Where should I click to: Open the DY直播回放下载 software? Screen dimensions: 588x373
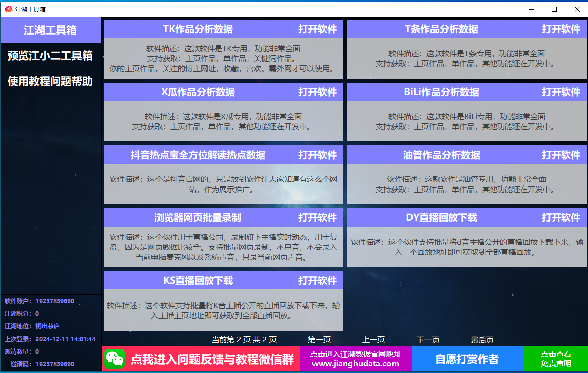click(x=561, y=218)
